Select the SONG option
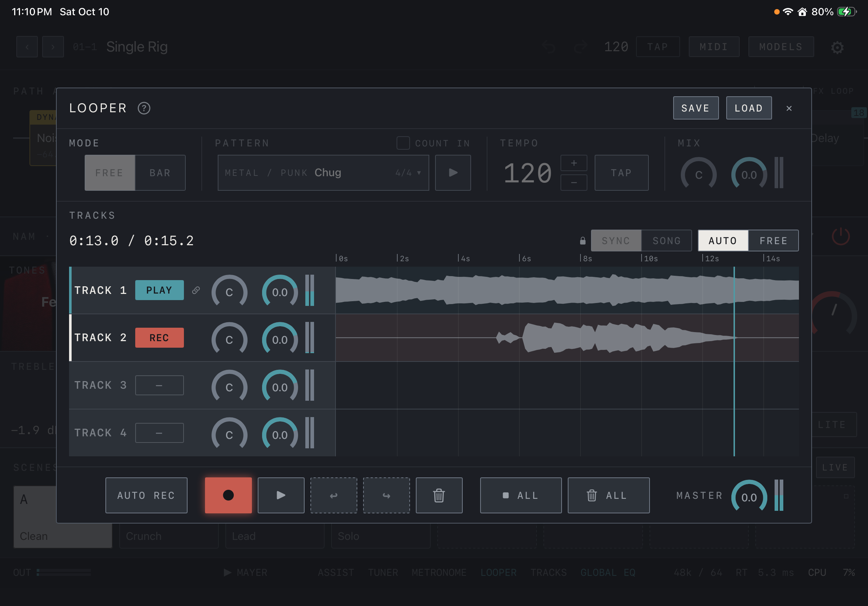 click(x=667, y=241)
